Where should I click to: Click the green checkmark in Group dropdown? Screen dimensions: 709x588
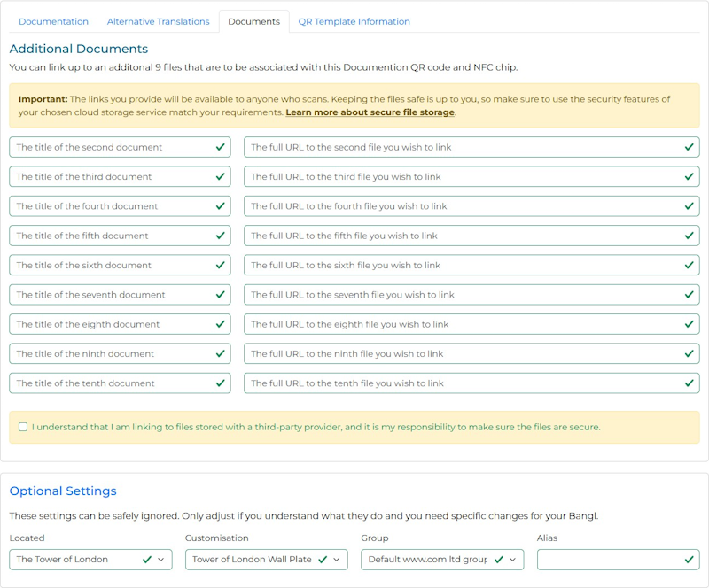click(x=498, y=560)
